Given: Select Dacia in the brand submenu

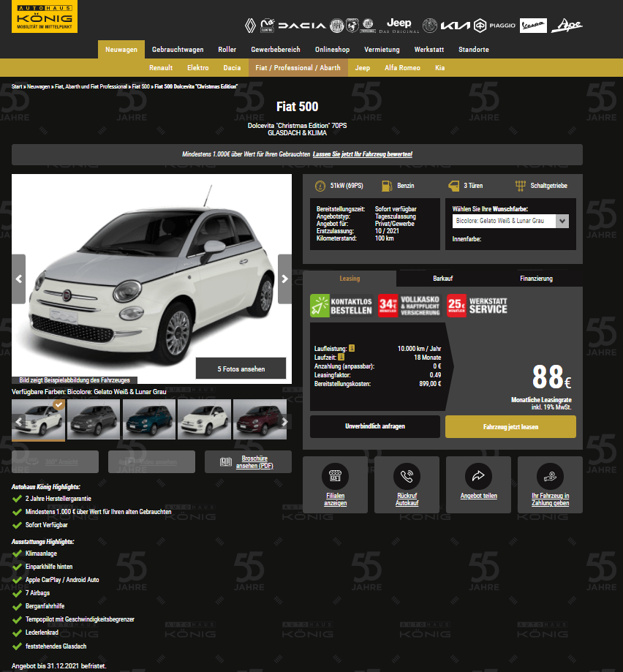Looking at the screenshot, I should (x=232, y=68).
